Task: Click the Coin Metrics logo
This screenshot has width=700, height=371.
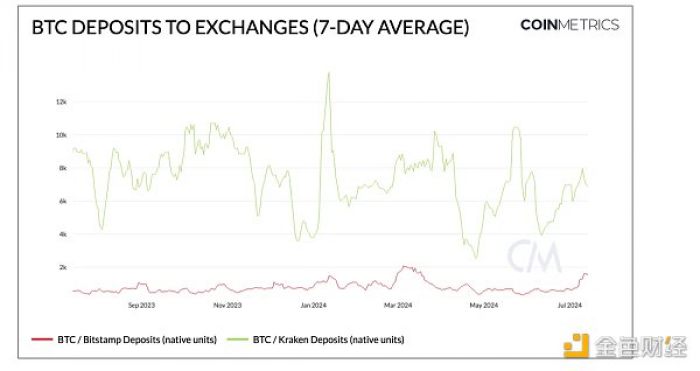Action: tap(570, 25)
